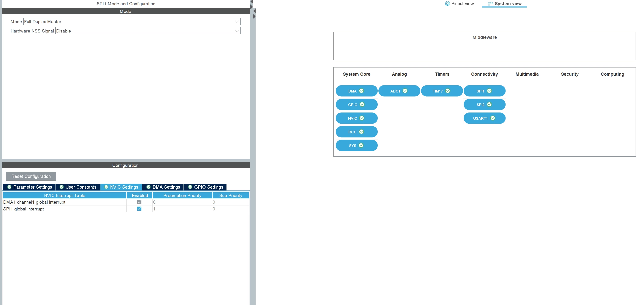Click the Reset Configuration button
Image resolution: width=644 pixels, height=305 pixels.
point(31,176)
